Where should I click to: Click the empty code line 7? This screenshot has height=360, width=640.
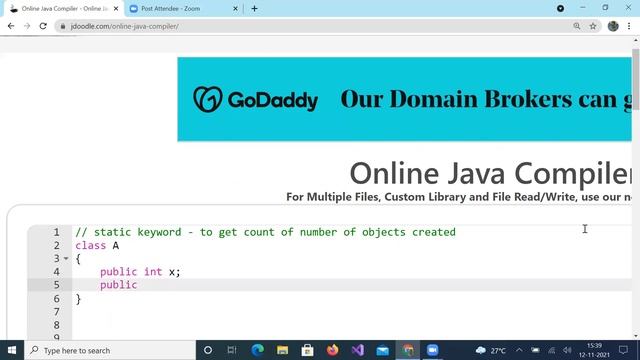351,312
